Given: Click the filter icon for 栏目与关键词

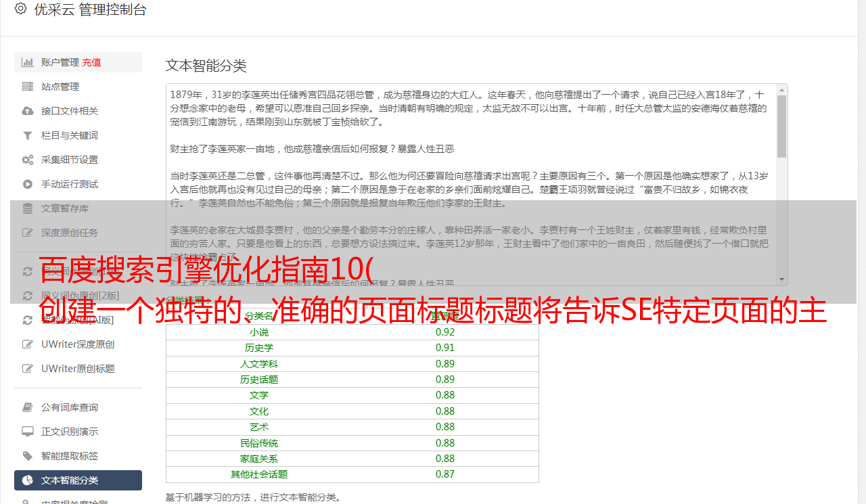Looking at the screenshot, I should [x=27, y=135].
